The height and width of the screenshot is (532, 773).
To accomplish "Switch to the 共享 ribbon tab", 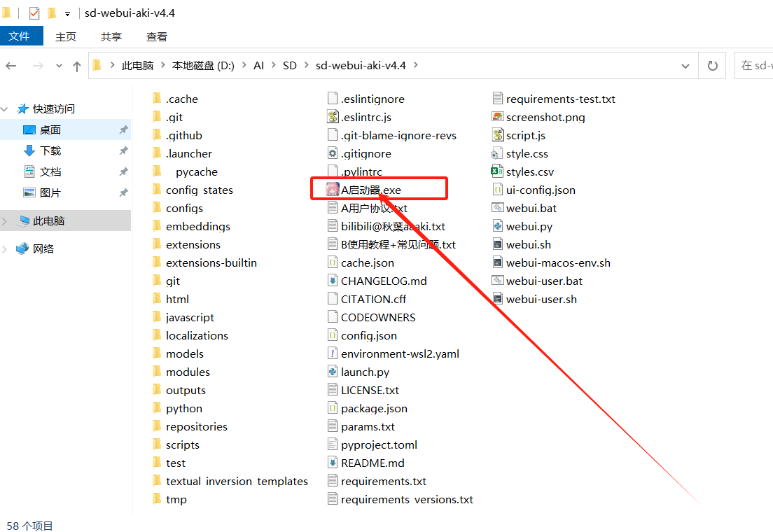I will point(111,36).
